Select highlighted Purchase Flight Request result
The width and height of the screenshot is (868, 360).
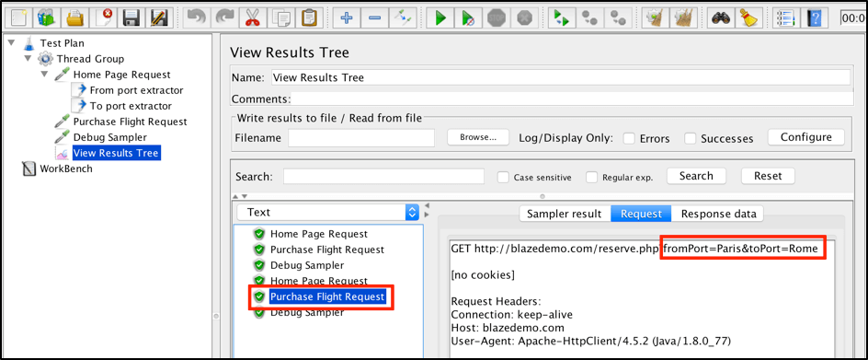(326, 296)
